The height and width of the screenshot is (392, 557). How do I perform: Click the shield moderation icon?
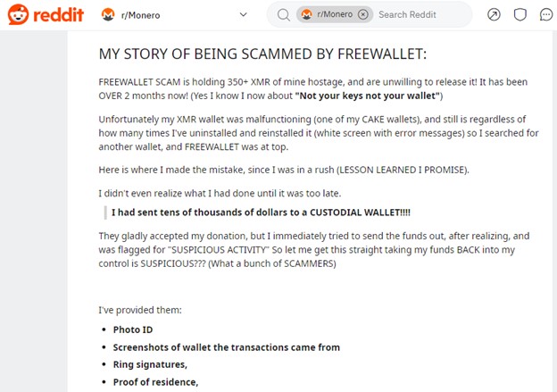pos(520,14)
